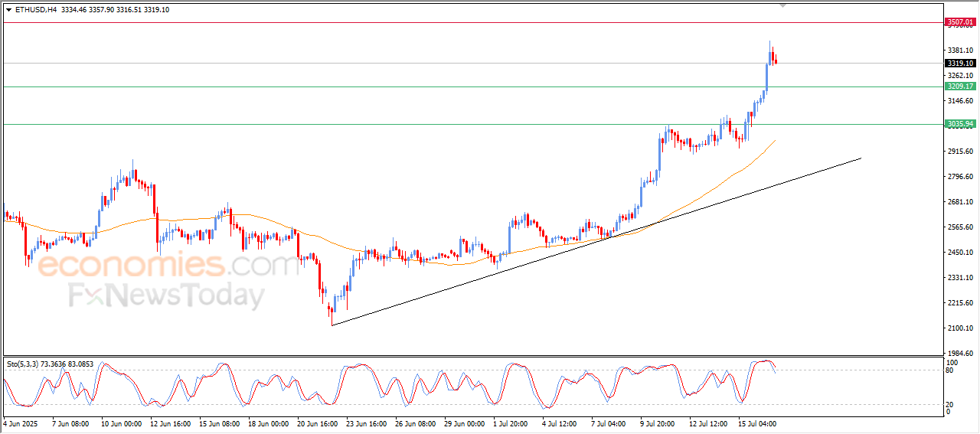Click the 29 Jun 00:00 time label

(463, 423)
